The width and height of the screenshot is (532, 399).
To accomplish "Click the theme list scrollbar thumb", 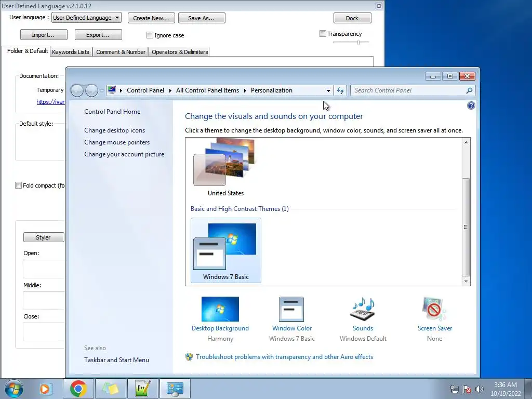I will pos(466,227).
